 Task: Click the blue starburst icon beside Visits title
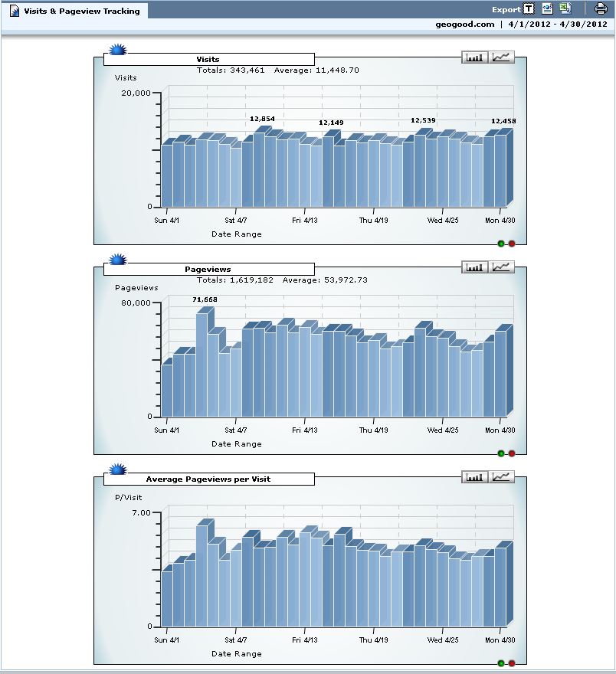(x=117, y=51)
